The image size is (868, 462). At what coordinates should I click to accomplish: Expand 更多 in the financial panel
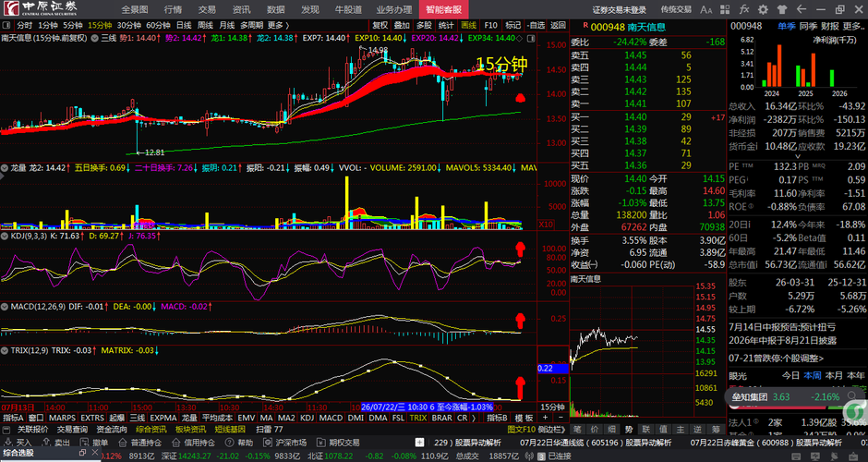coord(854,26)
